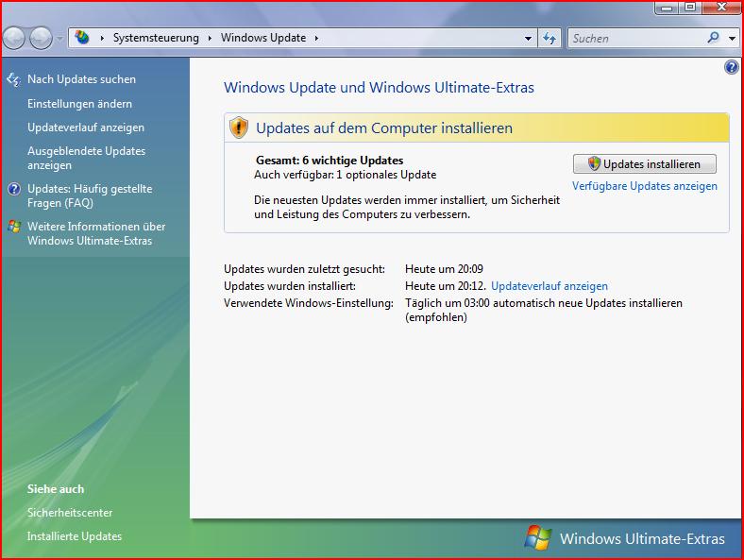Click the Heute um 20:09 value
744x560 pixels.
pos(444,269)
